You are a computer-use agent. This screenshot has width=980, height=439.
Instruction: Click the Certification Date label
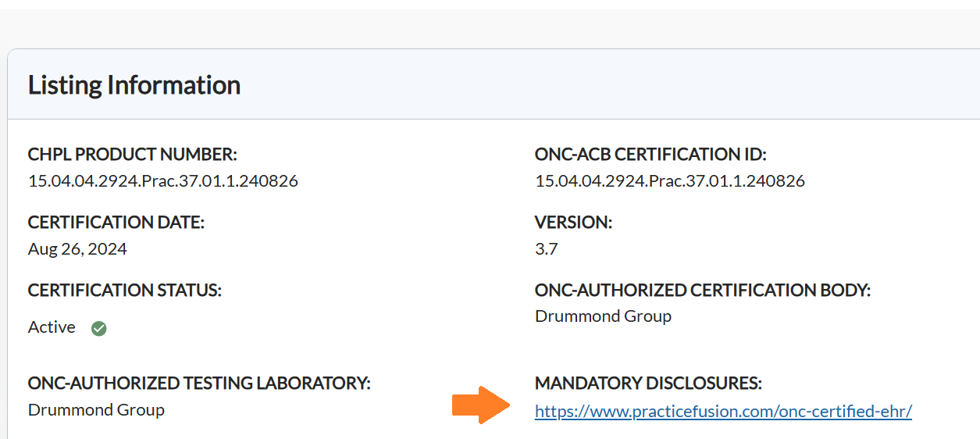(x=116, y=223)
